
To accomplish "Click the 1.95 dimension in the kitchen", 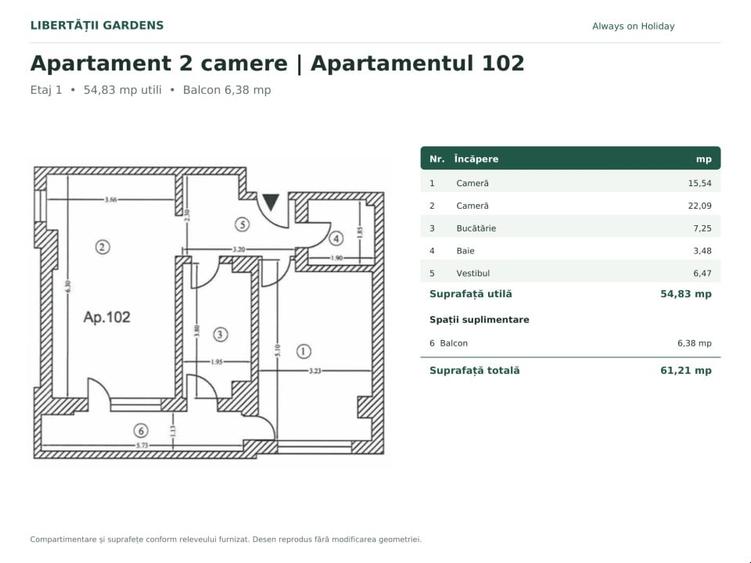I will 216,362.
